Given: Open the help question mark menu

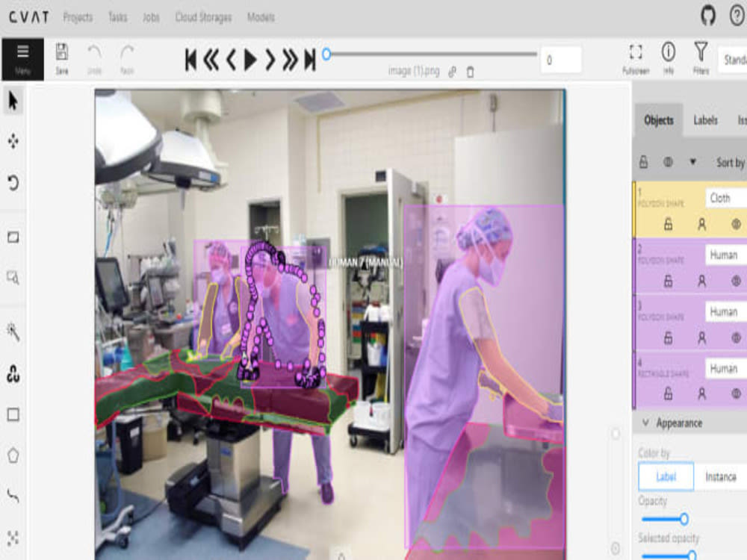Looking at the screenshot, I should pyautogui.click(x=737, y=16).
